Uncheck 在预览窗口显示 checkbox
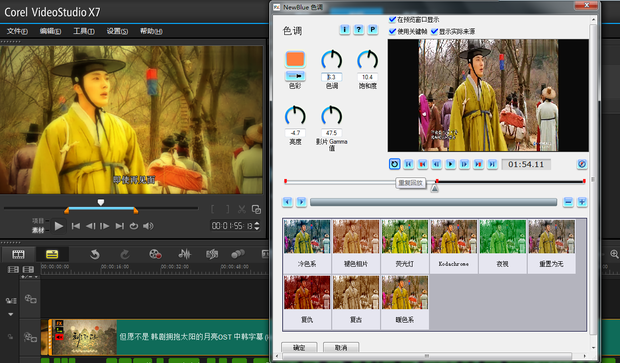 click(392, 19)
